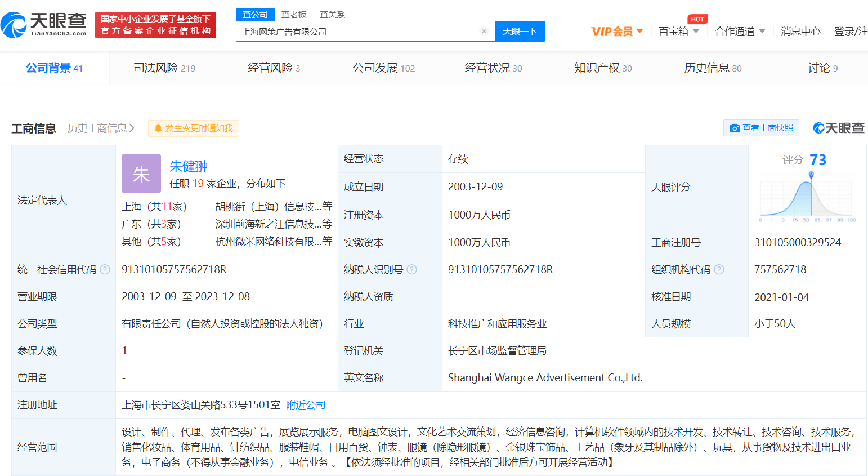
Task: Switch to the 知识产权 tab
Action: pos(602,68)
